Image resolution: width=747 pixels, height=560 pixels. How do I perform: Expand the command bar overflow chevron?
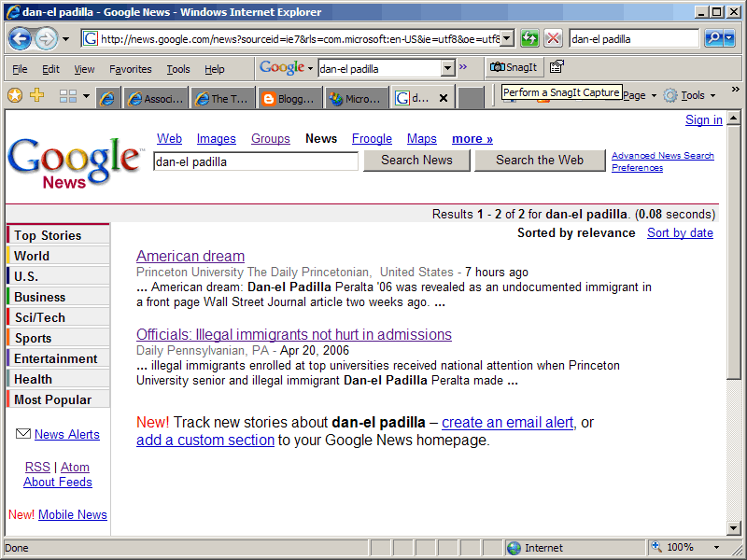(736, 90)
